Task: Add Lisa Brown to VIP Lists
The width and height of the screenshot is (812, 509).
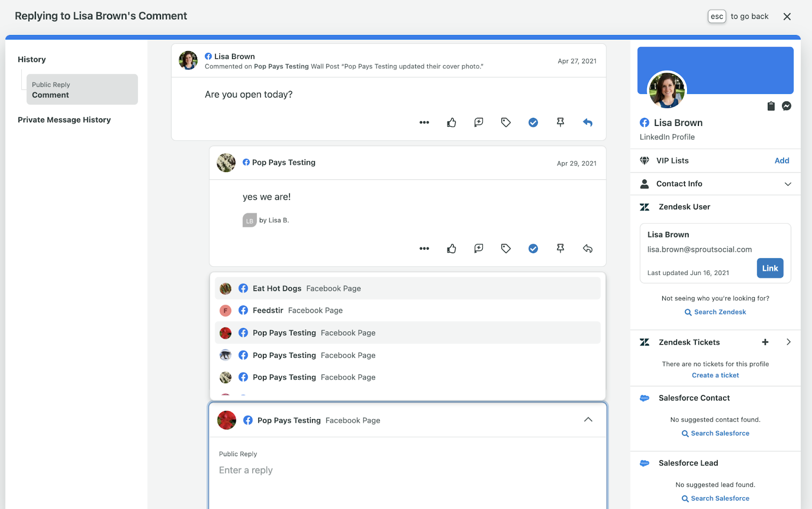Action: pos(782,161)
